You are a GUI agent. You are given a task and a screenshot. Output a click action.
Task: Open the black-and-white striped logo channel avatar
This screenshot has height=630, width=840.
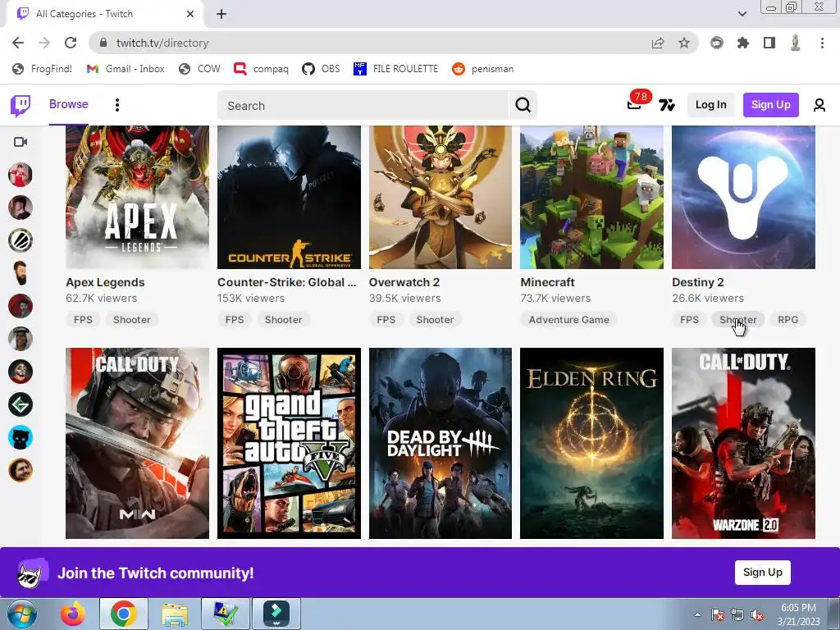coord(21,240)
